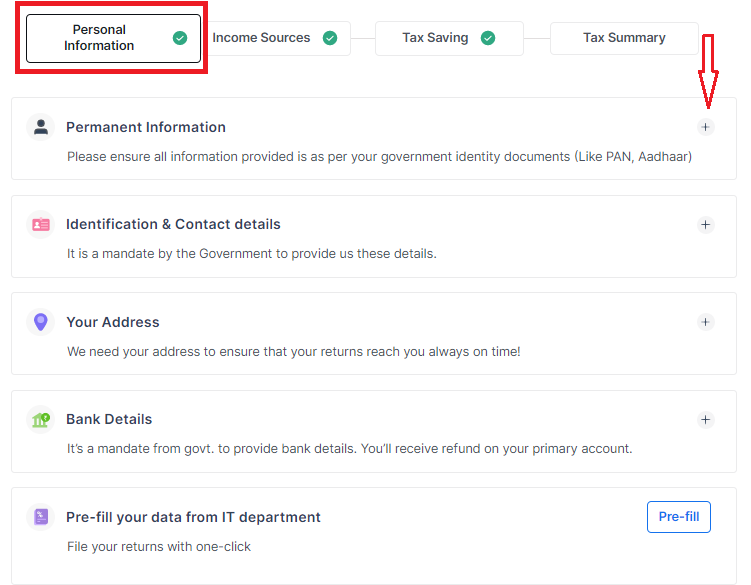
Task: Open the Tax Saving tab
Action: pos(435,38)
